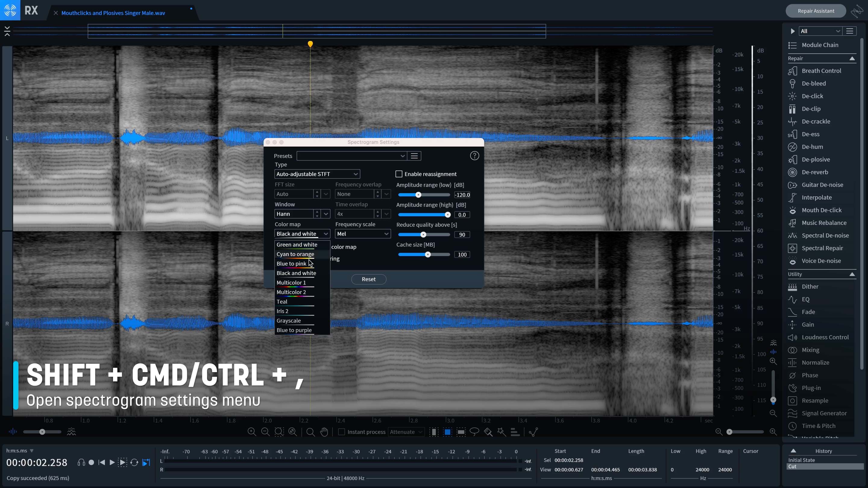Screen dimensions: 868x488
Task: Click the zoom to selection icon
Action: [x=279, y=432]
